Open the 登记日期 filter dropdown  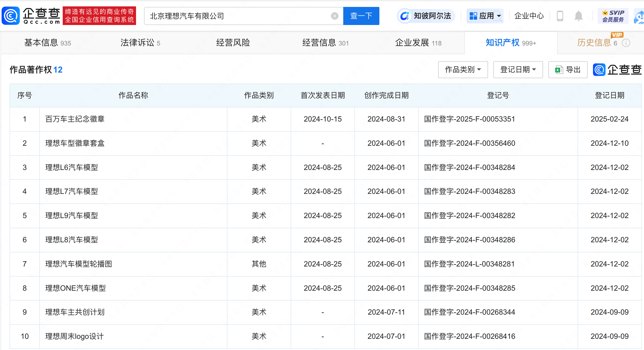[x=518, y=70]
